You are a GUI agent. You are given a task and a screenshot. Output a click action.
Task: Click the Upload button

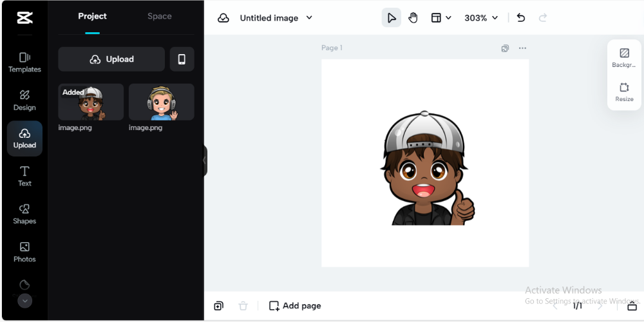111,59
